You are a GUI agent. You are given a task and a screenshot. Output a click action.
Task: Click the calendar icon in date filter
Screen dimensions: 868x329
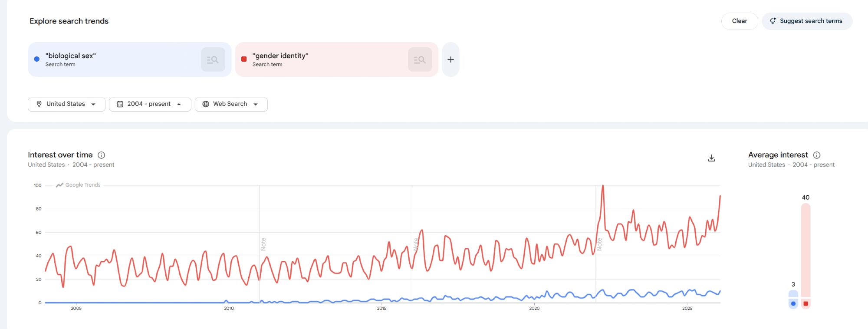(120, 104)
